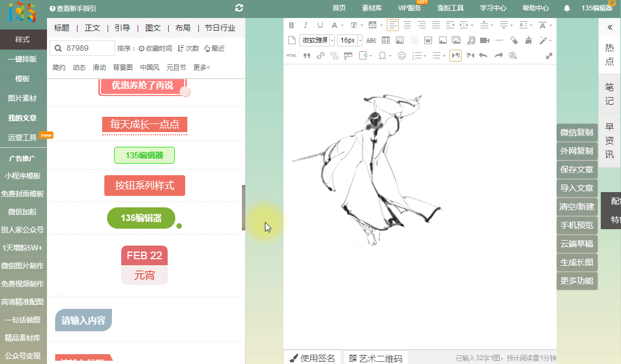The image size is (621, 364).
Task: Click the 保存文章 button
Action: pos(576,170)
